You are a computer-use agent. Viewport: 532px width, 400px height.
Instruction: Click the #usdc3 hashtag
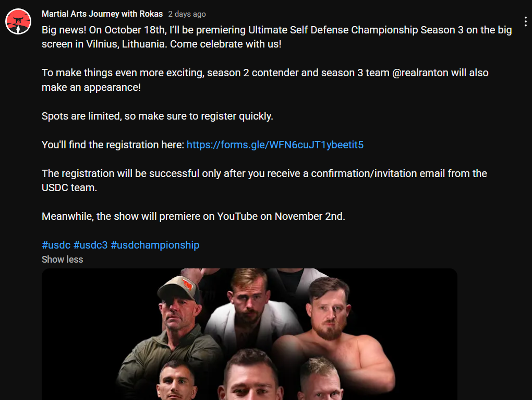(91, 245)
